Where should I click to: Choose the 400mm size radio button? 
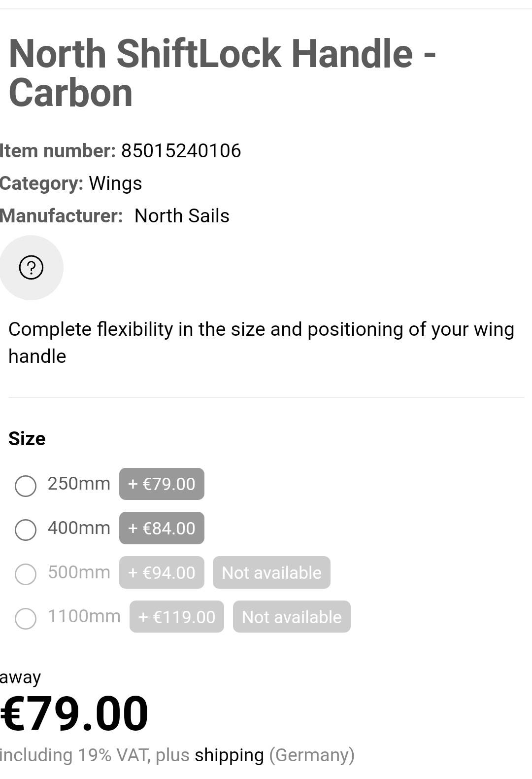click(26, 530)
